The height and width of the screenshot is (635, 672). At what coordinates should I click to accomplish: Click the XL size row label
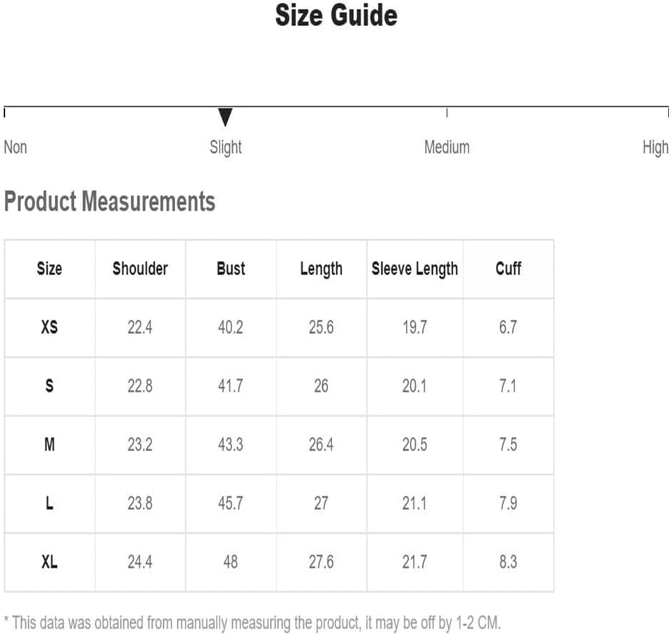[49, 562]
